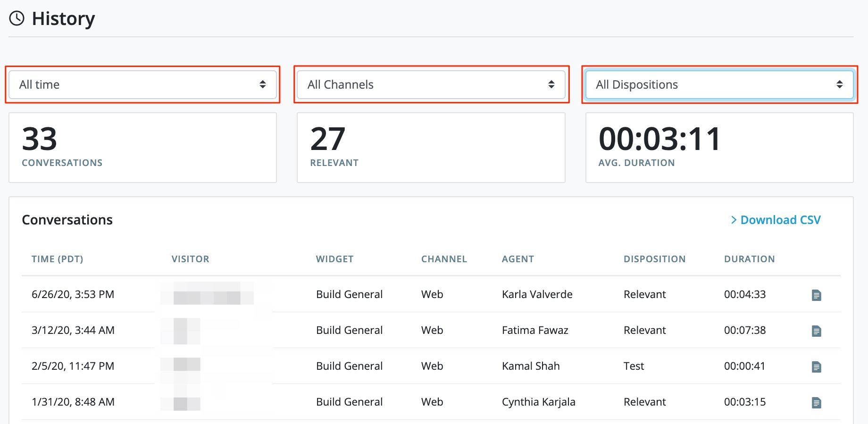868x424 pixels.
Task: Open transcript icon for Cynthia Karjala row
Action: [x=816, y=403]
